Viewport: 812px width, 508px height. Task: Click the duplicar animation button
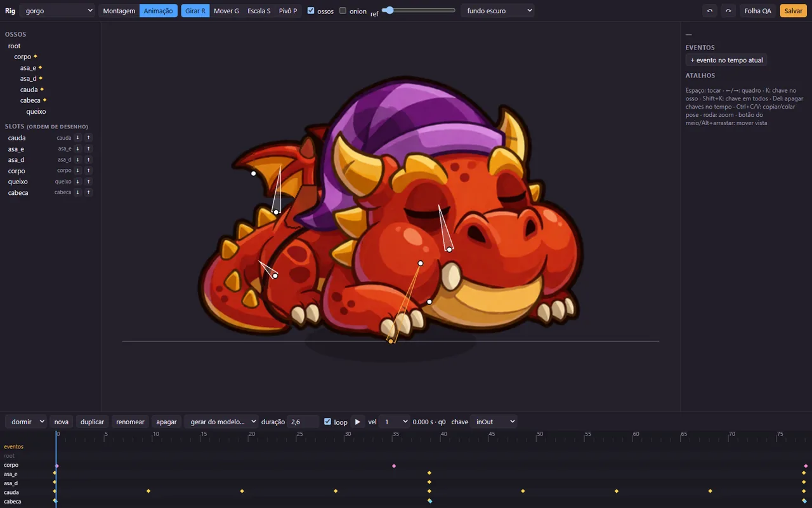[x=93, y=422]
